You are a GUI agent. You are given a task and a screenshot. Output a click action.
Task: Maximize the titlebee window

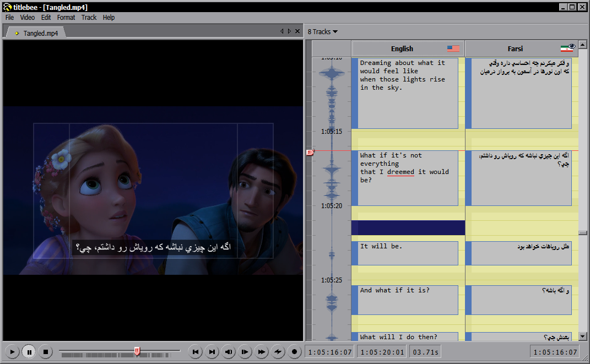pyautogui.click(x=572, y=7)
